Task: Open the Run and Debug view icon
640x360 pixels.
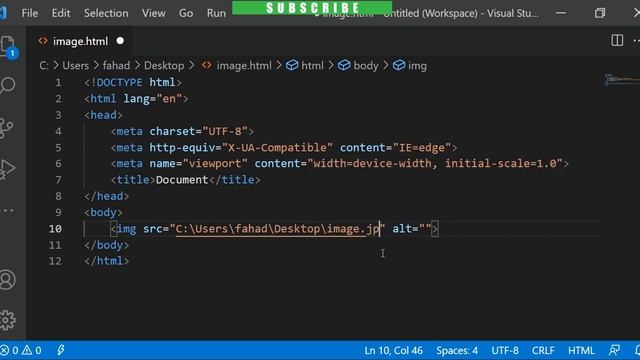Action: click(x=7, y=169)
